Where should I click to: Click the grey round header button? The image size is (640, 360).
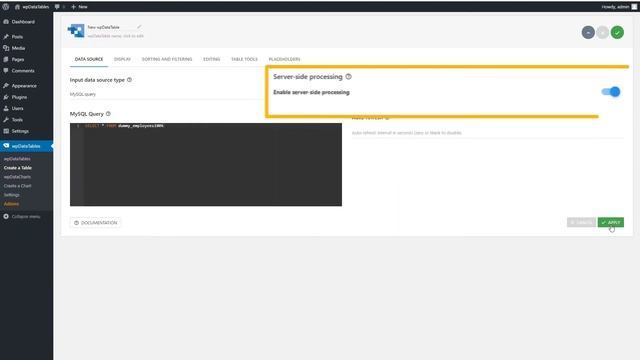pyautogui.click(x=602, y=32)
